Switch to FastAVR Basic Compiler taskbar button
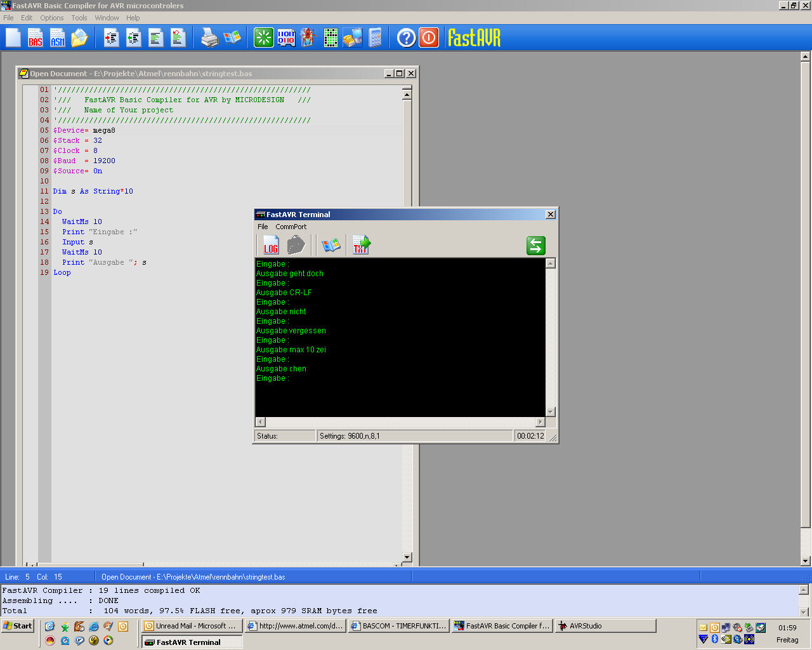This screenshot has height=650, width=812. coord(502,626)
